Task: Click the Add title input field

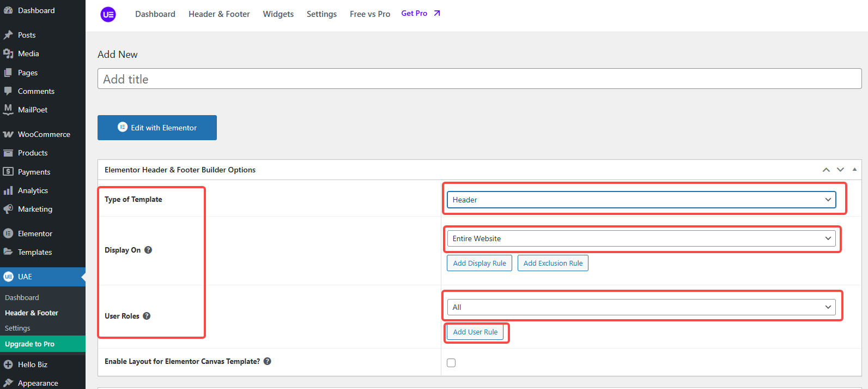Action: click(479, 79)
